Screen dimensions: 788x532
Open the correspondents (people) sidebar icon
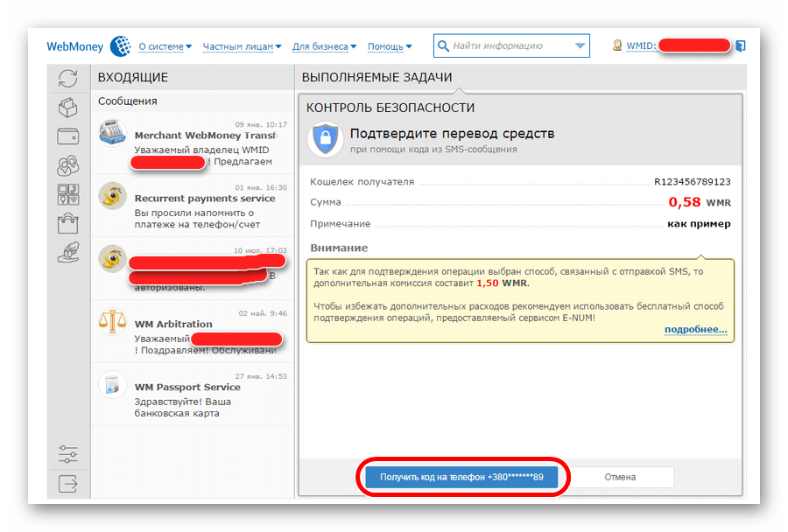pos(67,164)
